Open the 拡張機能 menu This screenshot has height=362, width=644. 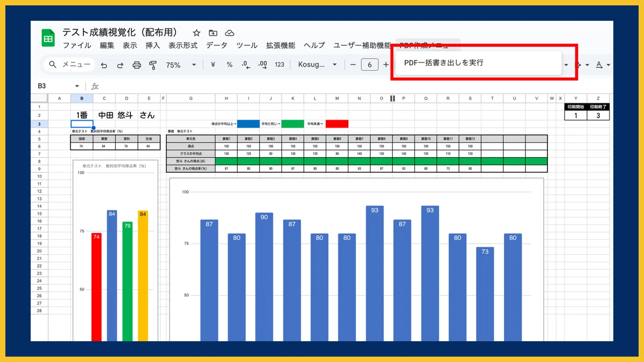[x=281, y=46]
